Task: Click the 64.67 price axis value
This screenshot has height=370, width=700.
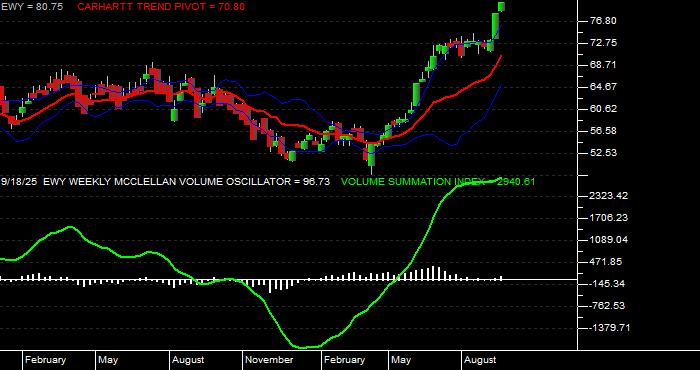Action: click(x=604, y=87)
